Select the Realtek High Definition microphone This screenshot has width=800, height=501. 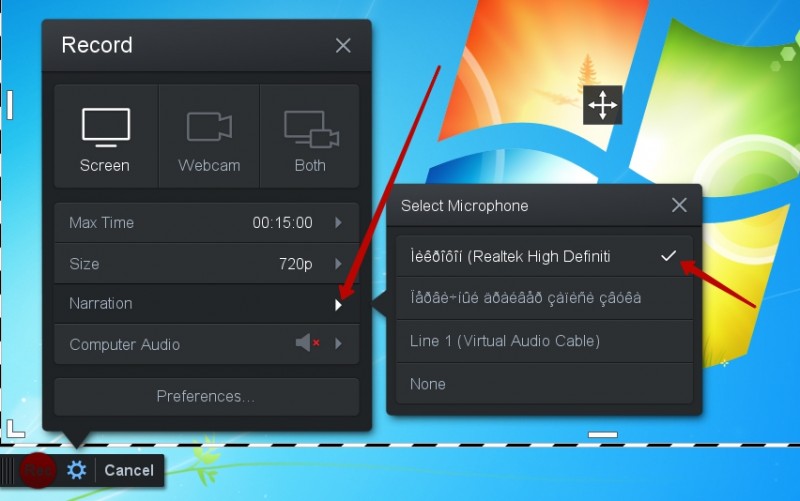[544, 256]
